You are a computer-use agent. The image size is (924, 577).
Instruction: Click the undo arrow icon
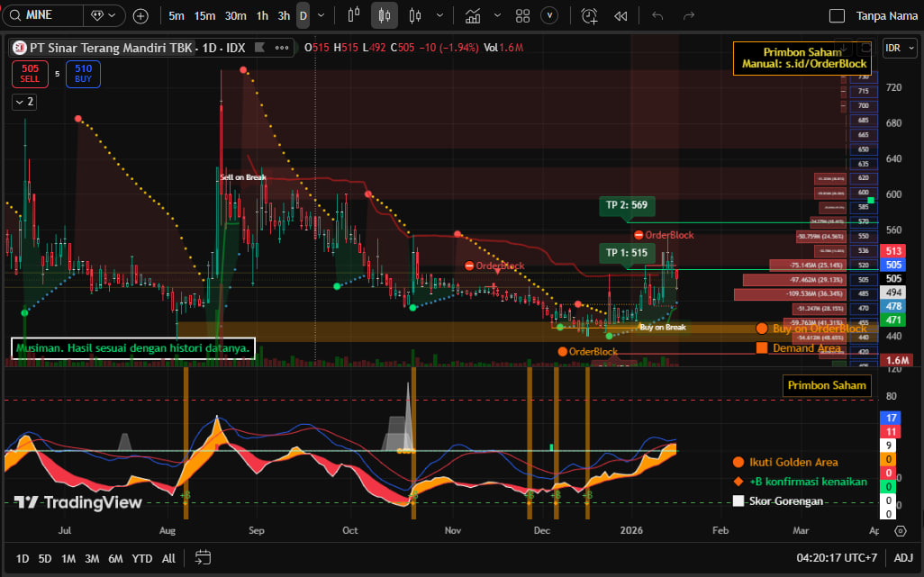(657, 16)
